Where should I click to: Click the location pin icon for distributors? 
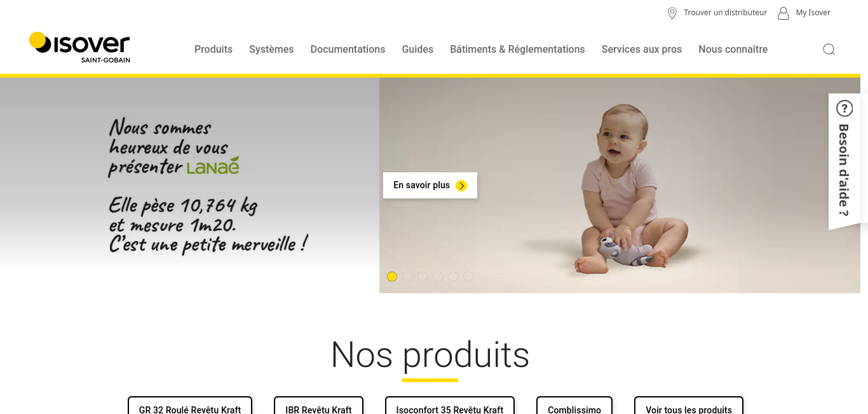672,13
